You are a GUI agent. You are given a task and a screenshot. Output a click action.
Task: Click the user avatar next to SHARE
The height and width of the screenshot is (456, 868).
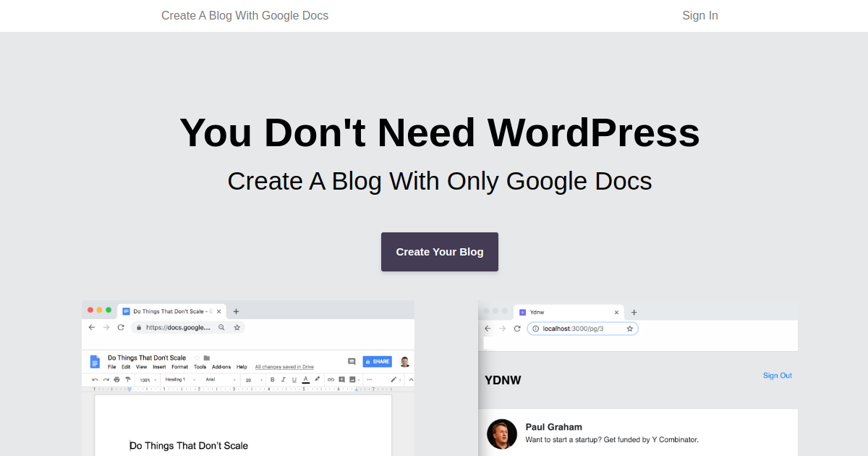(x=405, y=361)
